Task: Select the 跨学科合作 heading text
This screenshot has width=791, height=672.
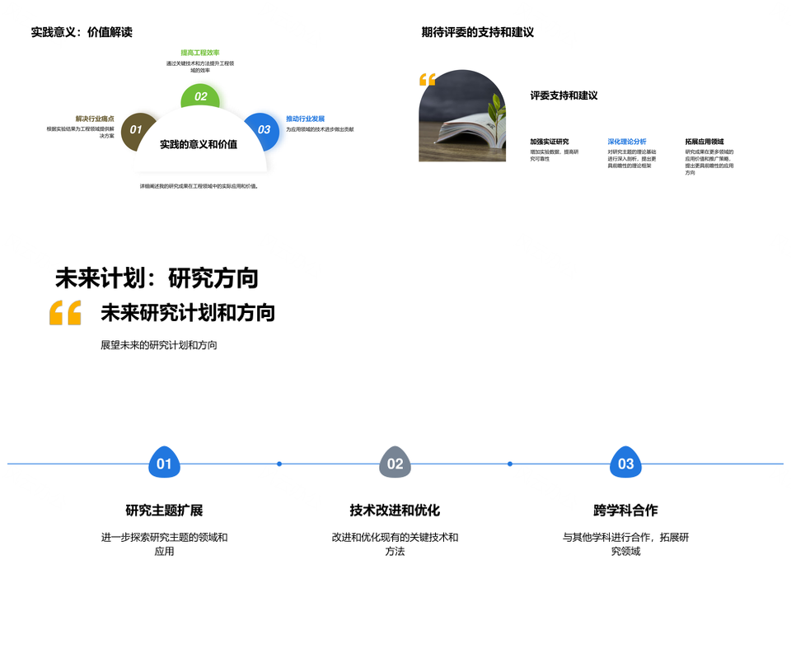Action: click(x=625, y=510)
